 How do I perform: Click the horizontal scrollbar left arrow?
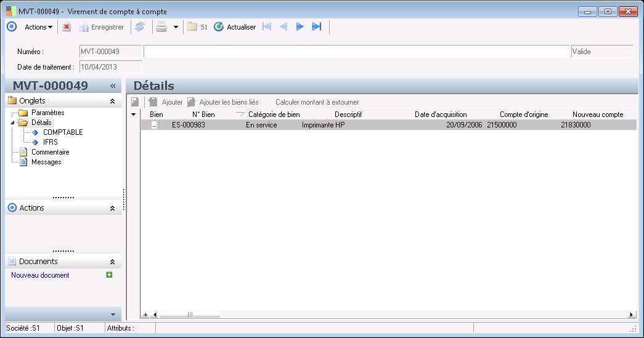(x=155, y=315)
